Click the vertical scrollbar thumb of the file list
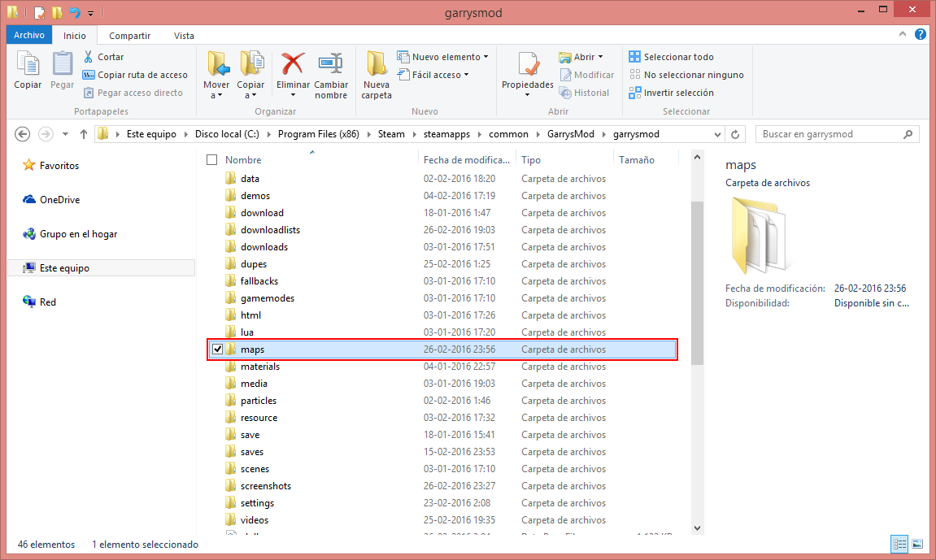The image size is (936, 560). (x=697, y=284)
